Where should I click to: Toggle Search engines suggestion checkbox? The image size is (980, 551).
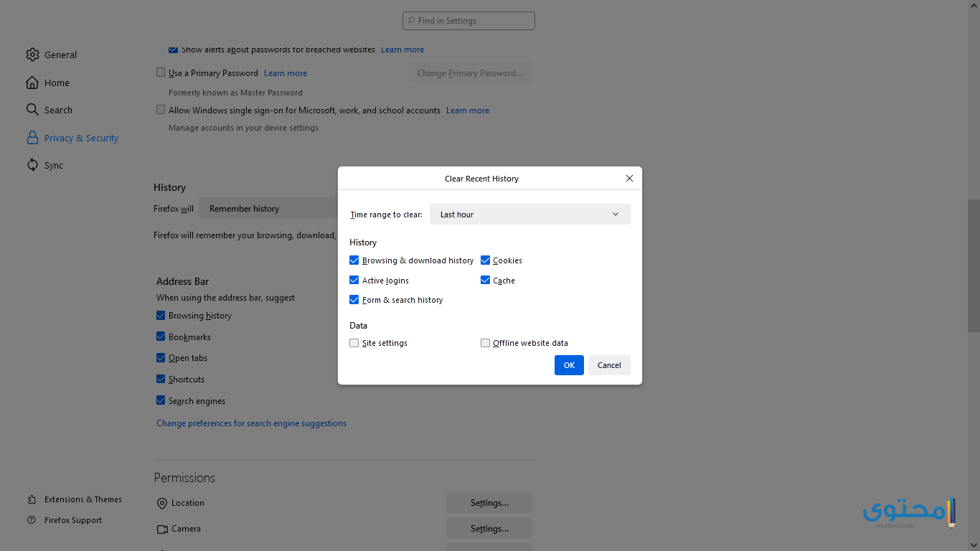coord(161,400)
